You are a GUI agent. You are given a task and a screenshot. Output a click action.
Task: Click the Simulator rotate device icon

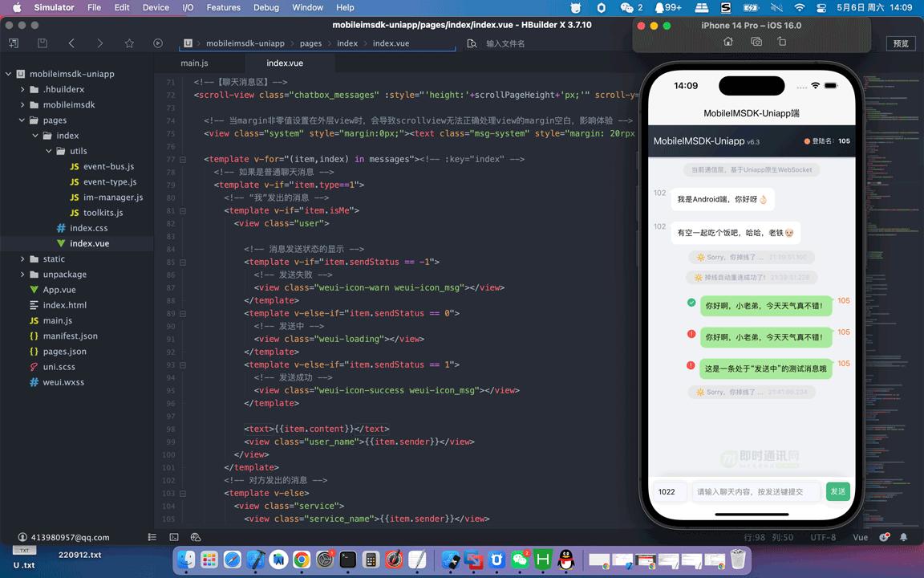pyautogui.click(x=782, y=42)
